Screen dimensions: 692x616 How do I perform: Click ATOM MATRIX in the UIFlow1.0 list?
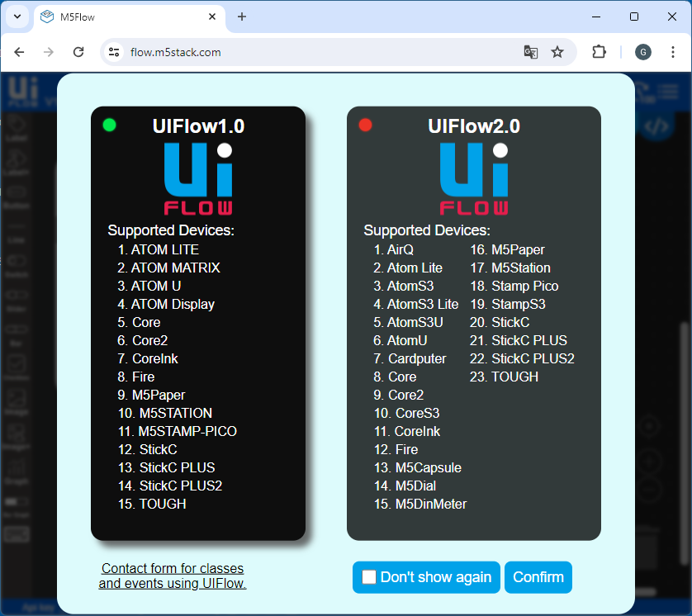point(175,268)
